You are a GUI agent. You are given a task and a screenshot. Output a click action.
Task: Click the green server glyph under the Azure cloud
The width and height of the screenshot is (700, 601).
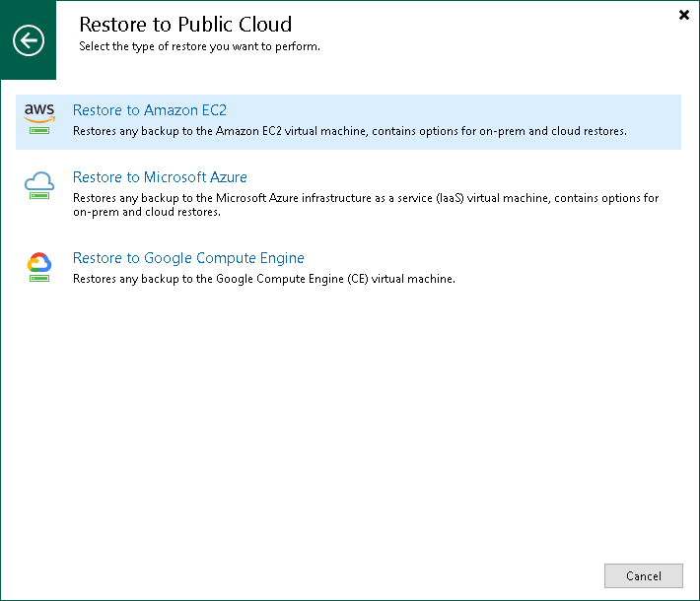point(39,197)
